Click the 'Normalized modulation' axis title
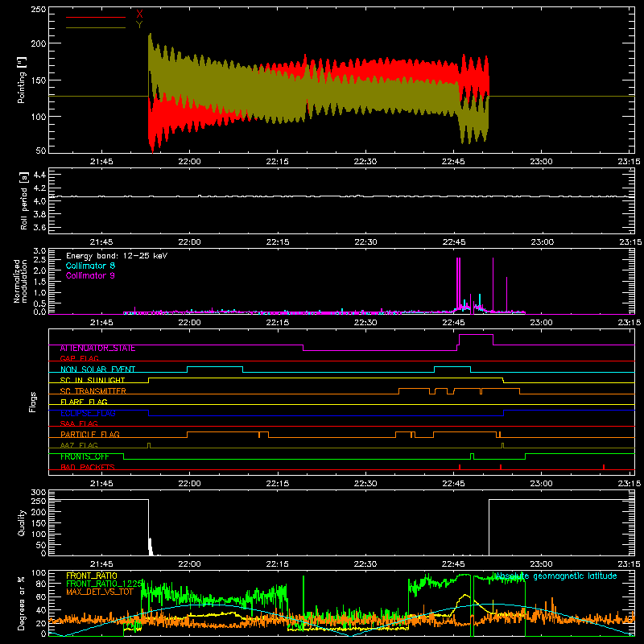Viewport: 644px width, 644px height. coord(20,281)
